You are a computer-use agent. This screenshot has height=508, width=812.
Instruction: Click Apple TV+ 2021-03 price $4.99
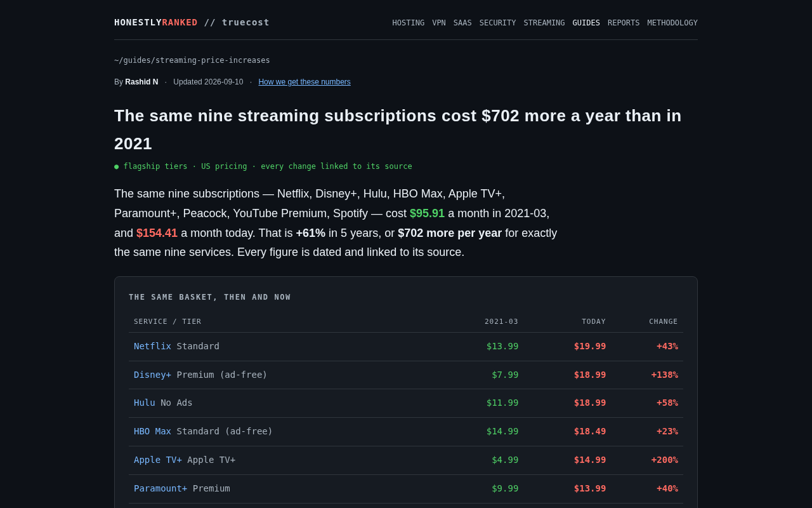(505, 460)
